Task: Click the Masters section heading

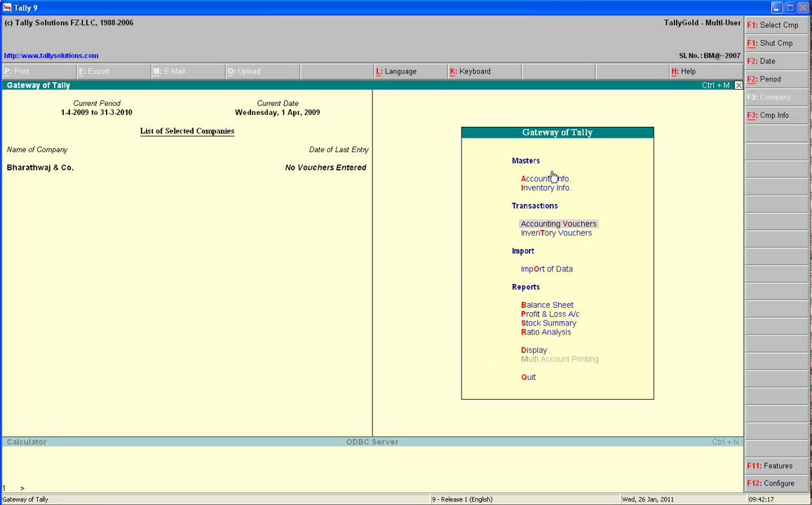Action: pyautogui.click(x=526, y=161)
